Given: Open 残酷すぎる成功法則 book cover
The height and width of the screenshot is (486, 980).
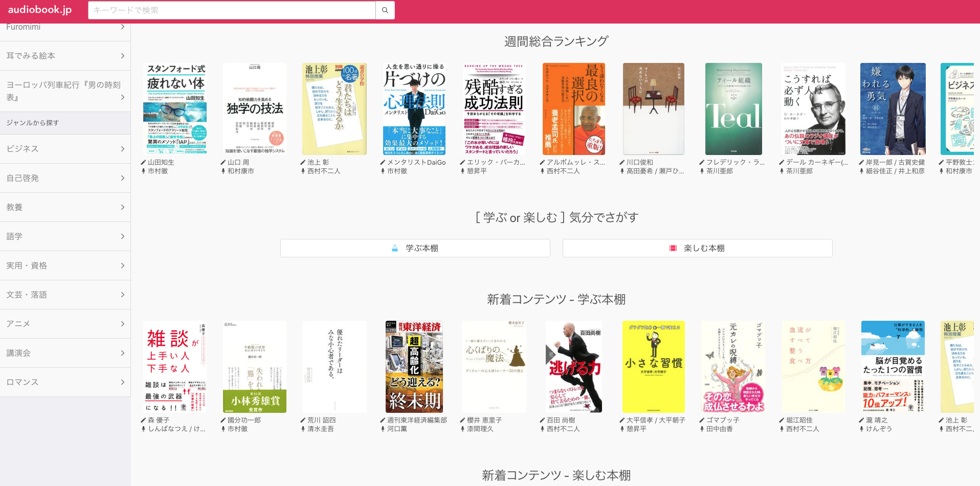Looking at the screenshot, I should pos(494,109).
